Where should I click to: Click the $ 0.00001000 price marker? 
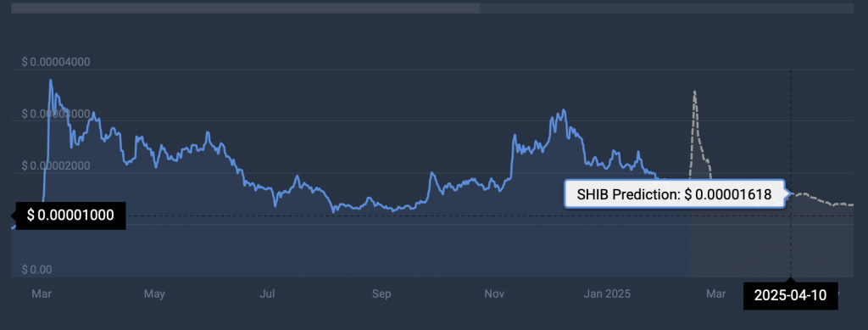pos(70,215)
